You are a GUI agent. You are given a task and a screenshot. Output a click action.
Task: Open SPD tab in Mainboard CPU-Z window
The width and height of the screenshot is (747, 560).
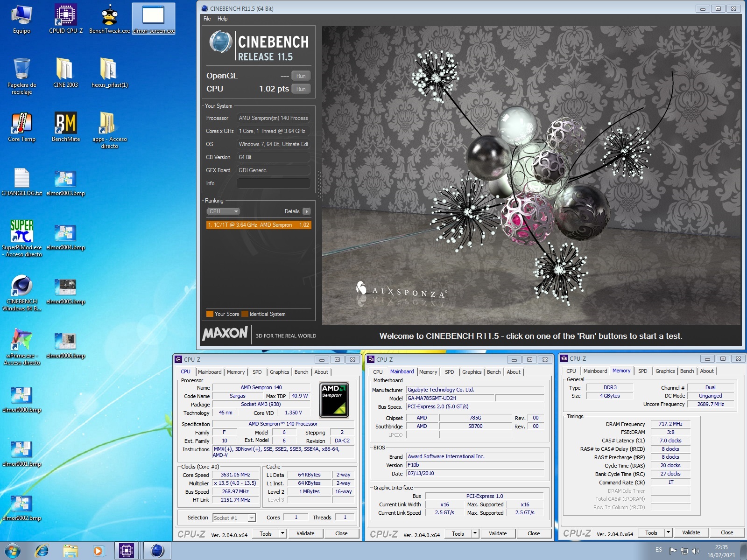tap(449, 372)
